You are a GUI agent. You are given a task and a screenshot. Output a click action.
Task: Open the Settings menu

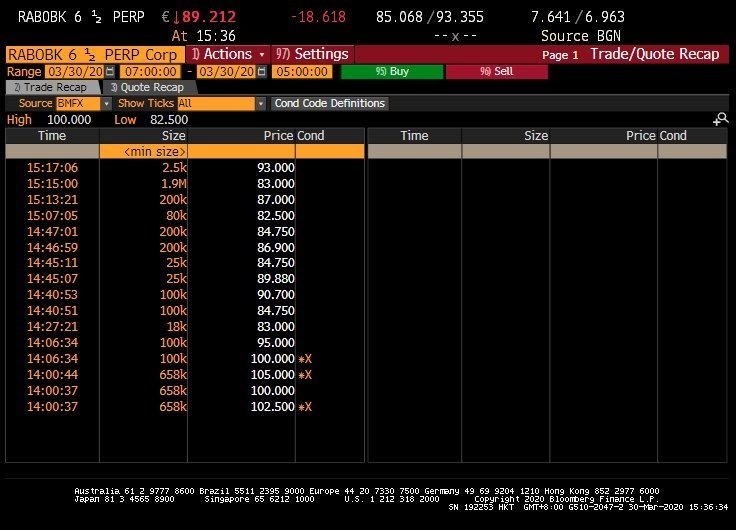(312, 54)
